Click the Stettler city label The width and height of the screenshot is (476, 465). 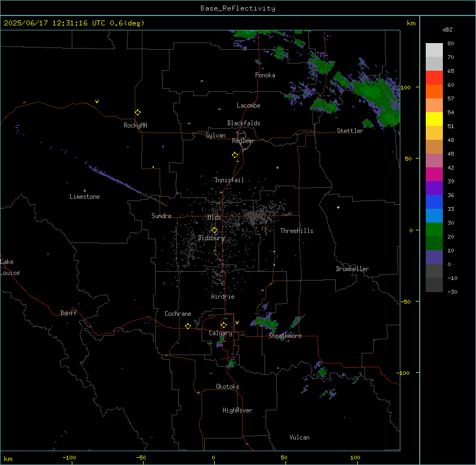[x=350, y=131]
